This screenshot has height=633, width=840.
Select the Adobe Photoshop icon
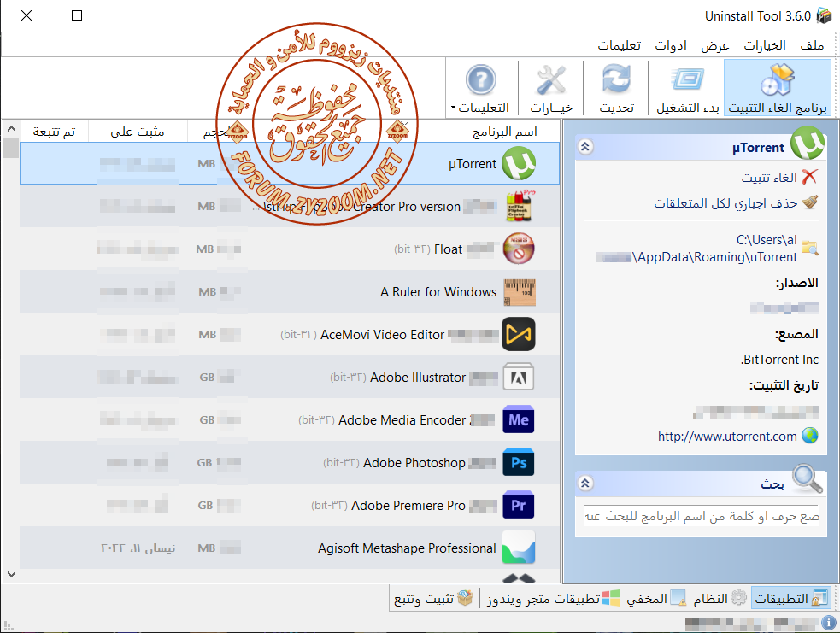point(519,463)
